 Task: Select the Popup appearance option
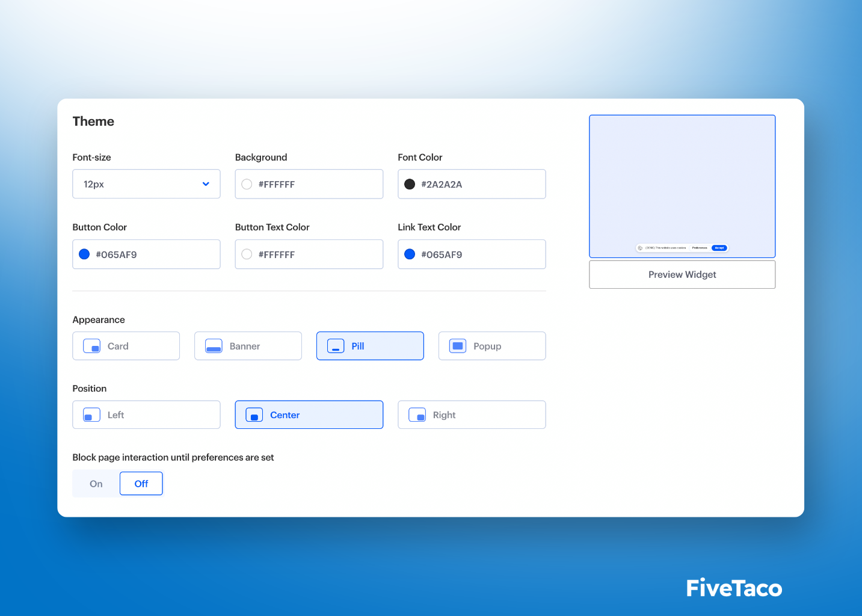point(492,346)
